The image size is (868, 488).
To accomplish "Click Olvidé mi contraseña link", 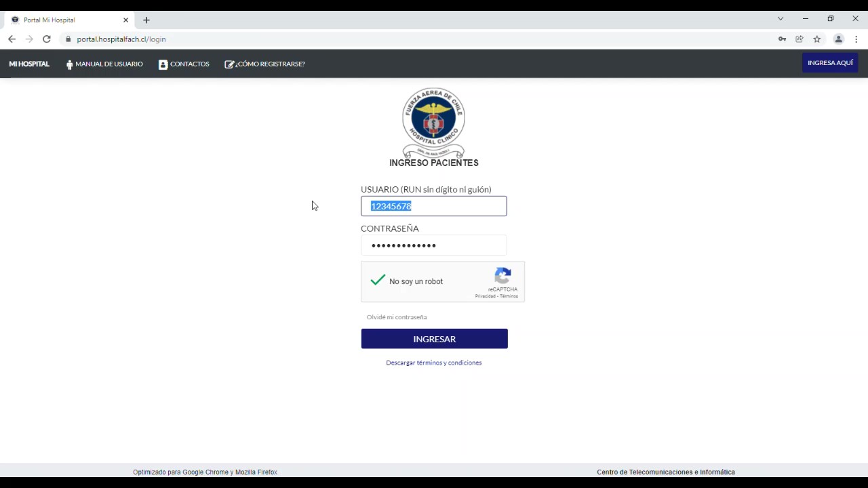I will tap(397, 317).
